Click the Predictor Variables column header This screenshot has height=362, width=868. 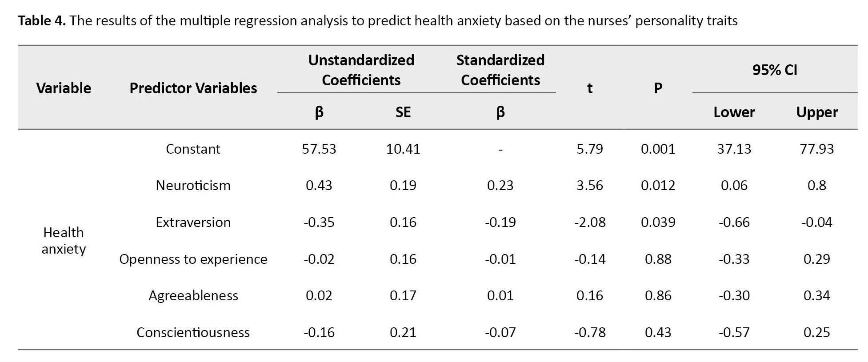coord(193,88)
